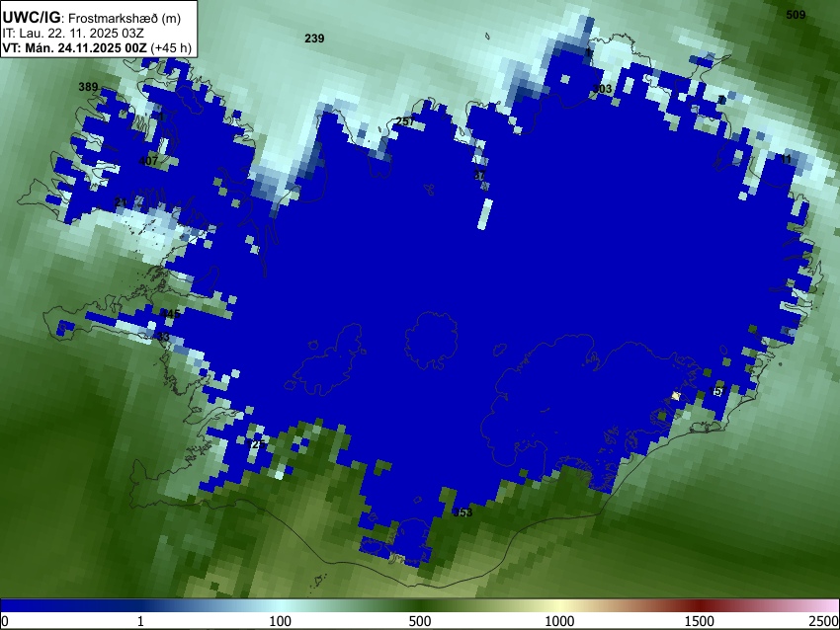Click the map value 407 in the Westfjords

(x=148, y=161)
